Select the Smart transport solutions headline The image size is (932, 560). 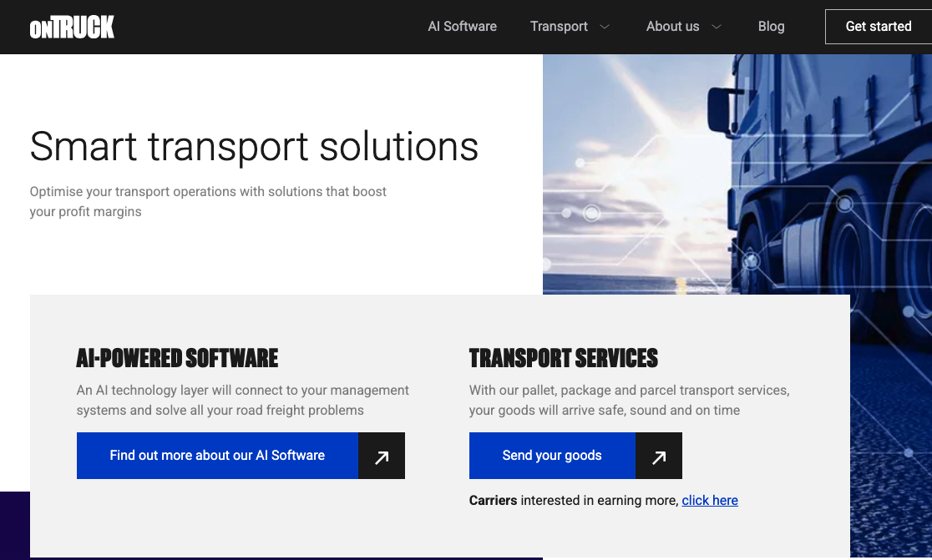[x=254, y=147]
